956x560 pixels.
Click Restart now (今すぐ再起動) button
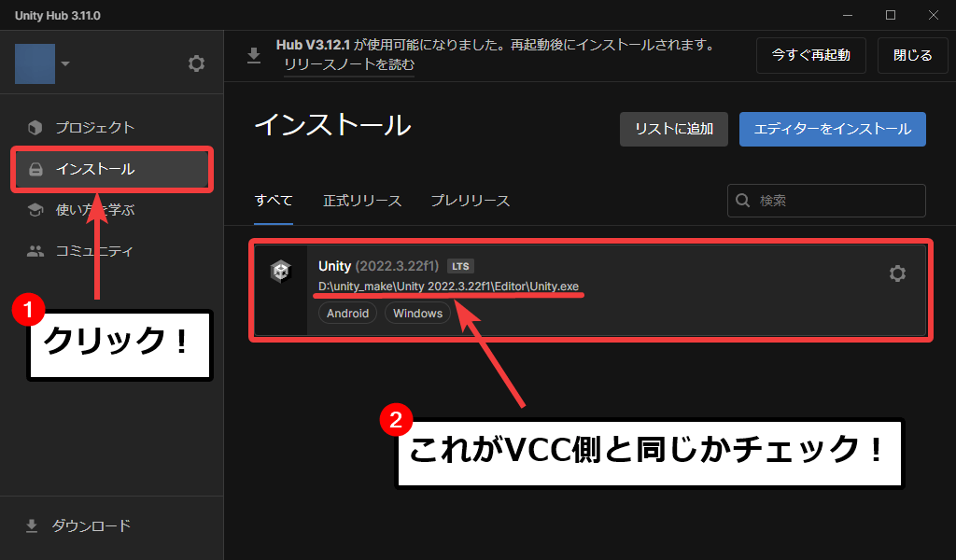[x=811, y=55]
